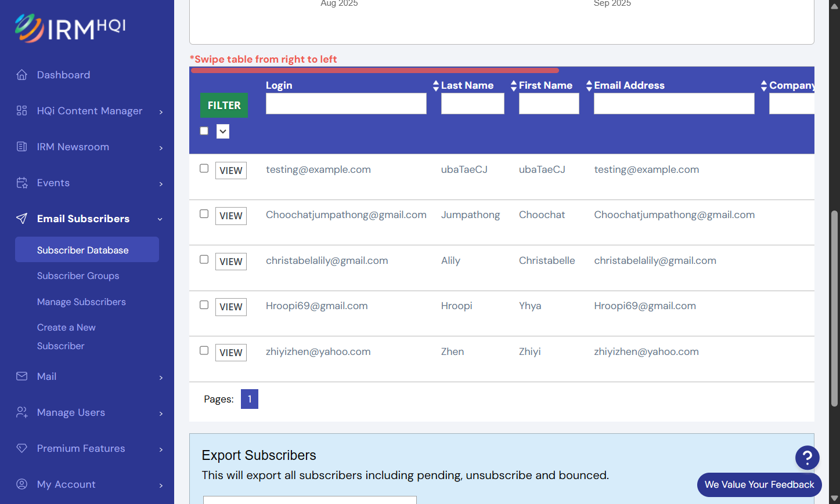Screen dimensions: 840x504
Task: Sort table by Last Name arrows
Action: (x=436, y=86)
